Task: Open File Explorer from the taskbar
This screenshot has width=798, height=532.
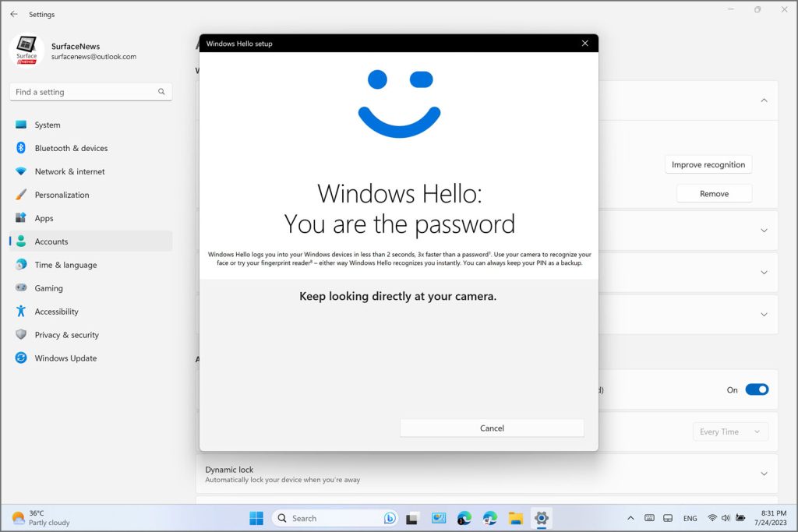Action: click(x=515, y=518)
